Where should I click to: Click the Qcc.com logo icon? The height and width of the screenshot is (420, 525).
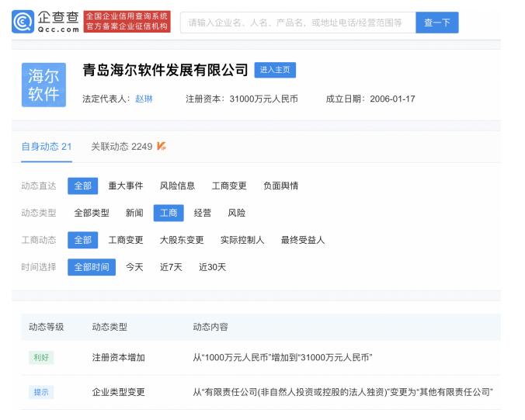[x=23, y=22]
